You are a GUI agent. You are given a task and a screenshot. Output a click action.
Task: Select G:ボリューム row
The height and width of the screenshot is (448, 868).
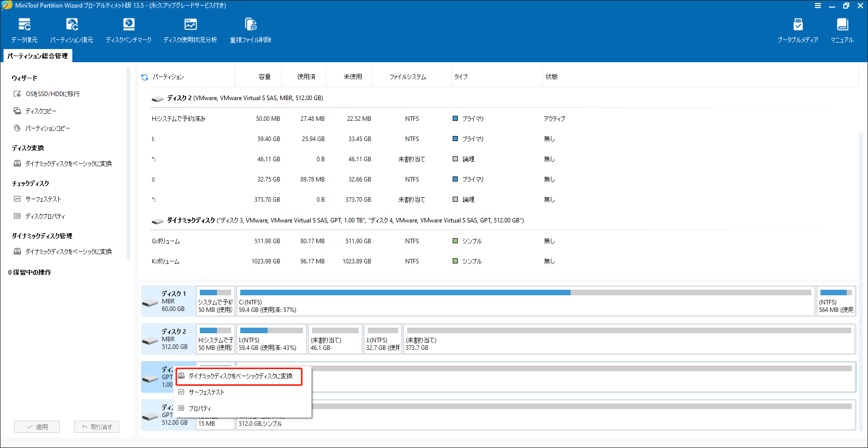[504, 241]
